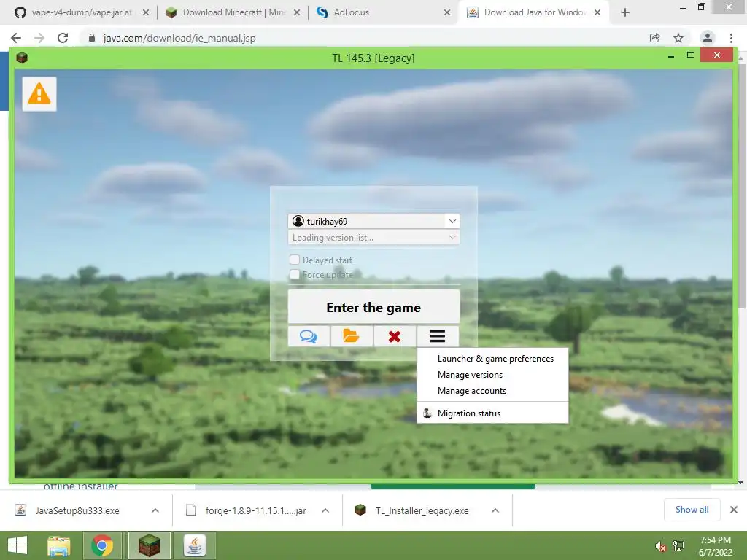Click the java.com address bar URL

click(x=179, y=38)
